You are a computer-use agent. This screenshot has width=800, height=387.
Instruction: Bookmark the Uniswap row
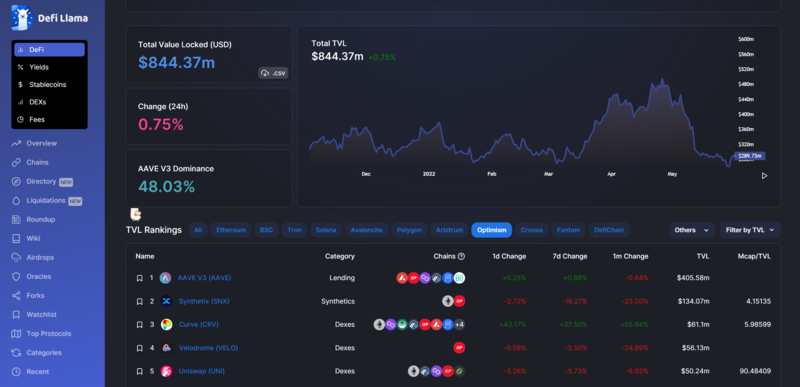pos(139,372)
